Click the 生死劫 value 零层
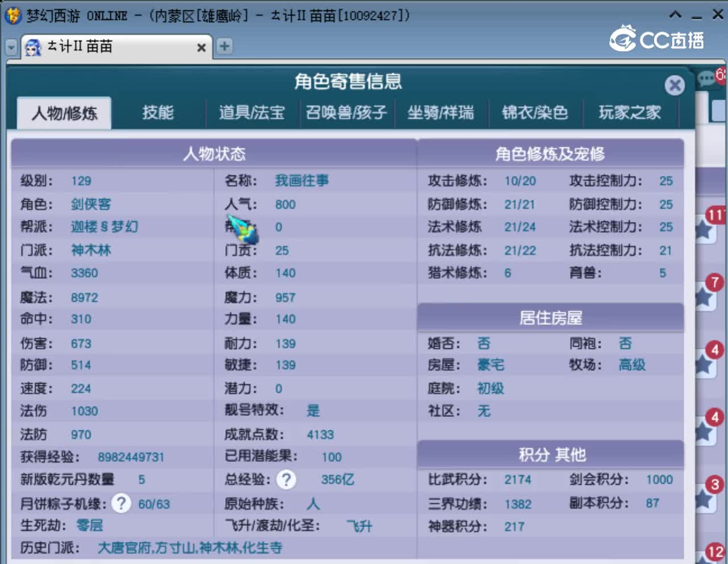 point(89,525)
